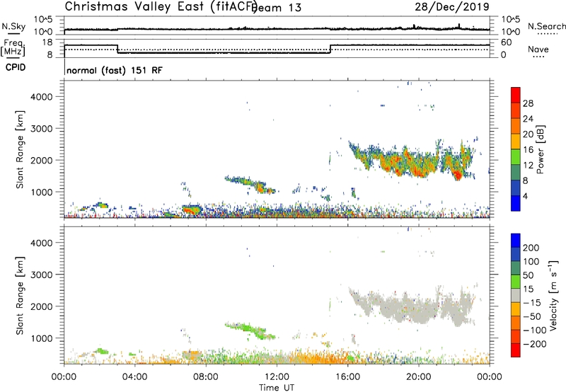Click the 'Christmas Valley East (fitACF)' title
The height and width of the screenshot is (392, 566).
tap(161, 7)
